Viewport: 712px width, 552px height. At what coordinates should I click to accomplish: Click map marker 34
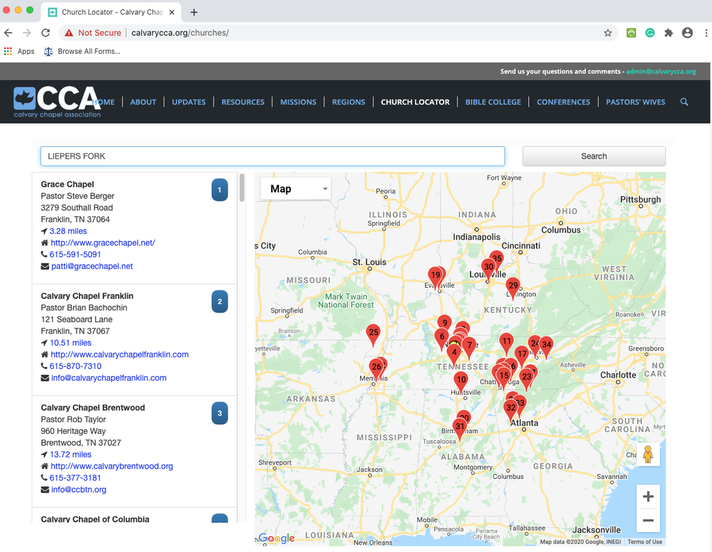[x=546, y=347]
